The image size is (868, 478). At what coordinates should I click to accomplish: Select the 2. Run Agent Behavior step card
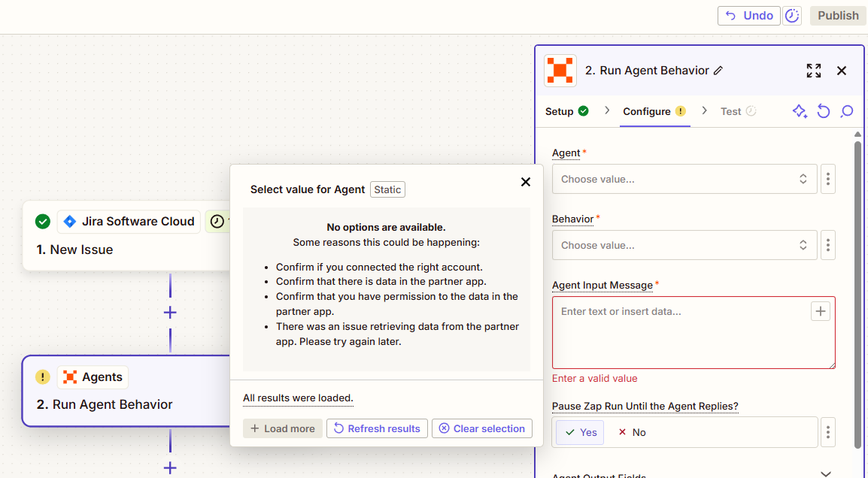coord(126,391)
